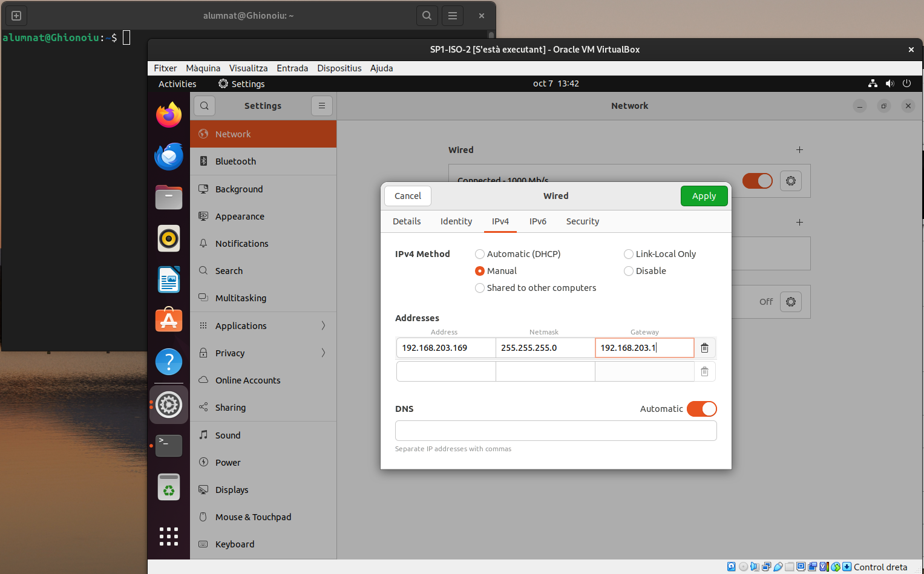Click the green Apply button

pyautogui.click(x=704, y=196)
